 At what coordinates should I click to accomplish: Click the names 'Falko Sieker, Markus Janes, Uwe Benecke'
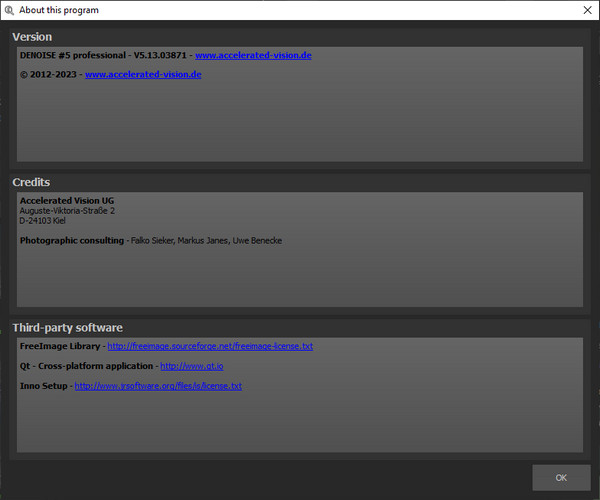(206, 241)
